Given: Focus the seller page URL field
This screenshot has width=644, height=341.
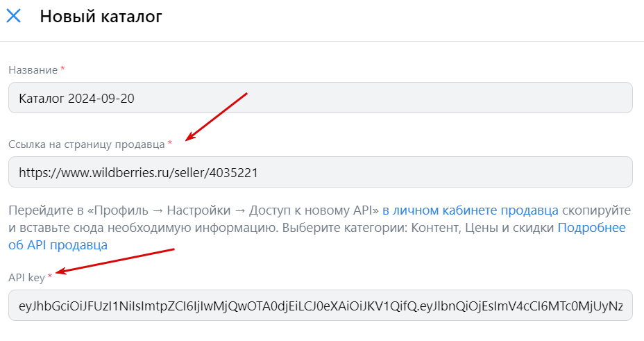Looking at the screenshot, I should [320, 172].
